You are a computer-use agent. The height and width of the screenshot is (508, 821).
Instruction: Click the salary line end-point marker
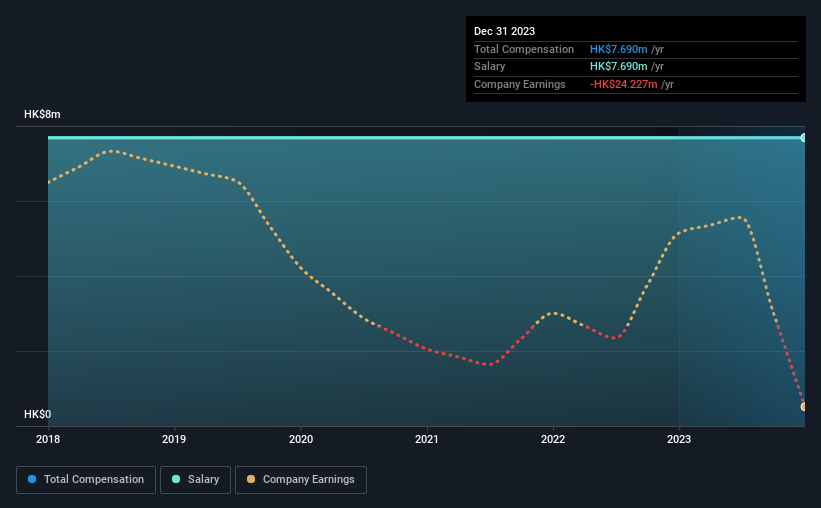coord(804,138)
